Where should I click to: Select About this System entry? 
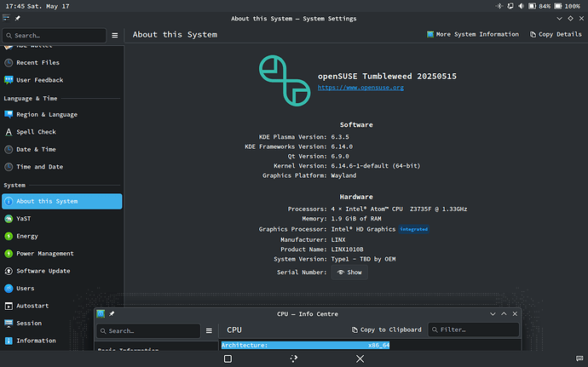(62, 201)
